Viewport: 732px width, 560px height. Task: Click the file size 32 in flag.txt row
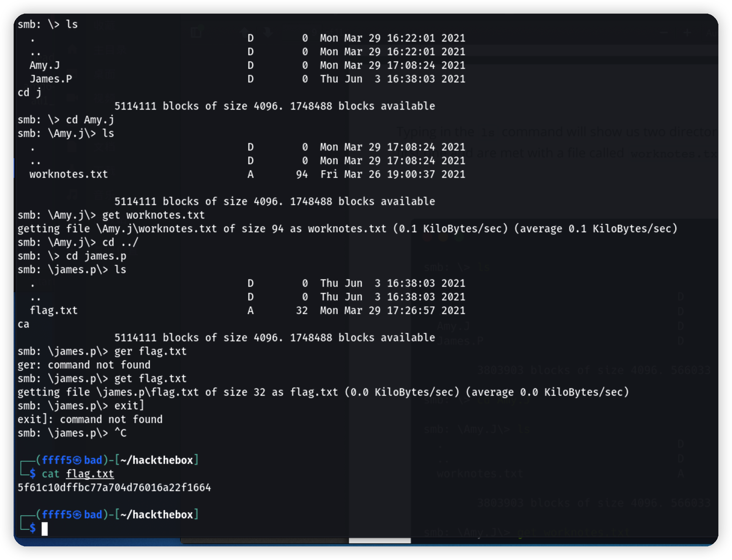coord(302,311)
